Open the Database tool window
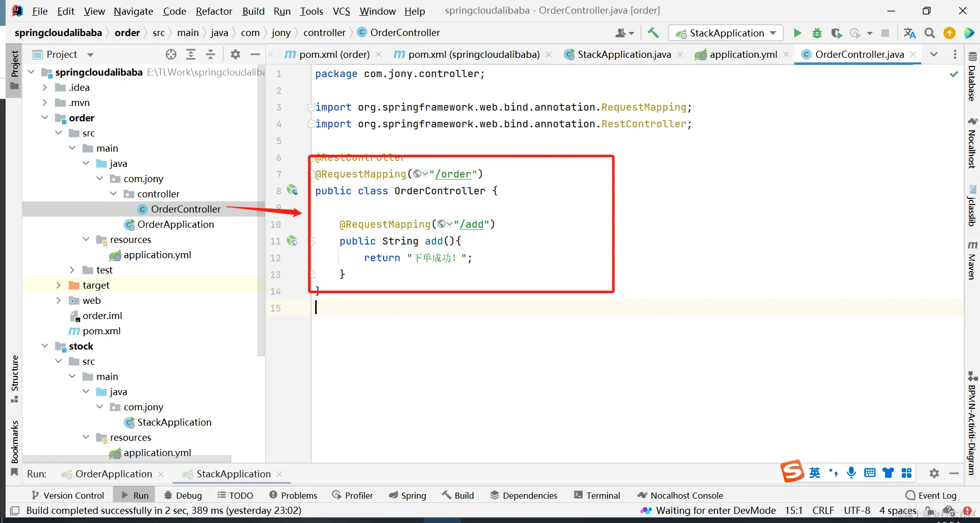The height and width of the screenshot is (523, 980). click(x=972, y=77)
